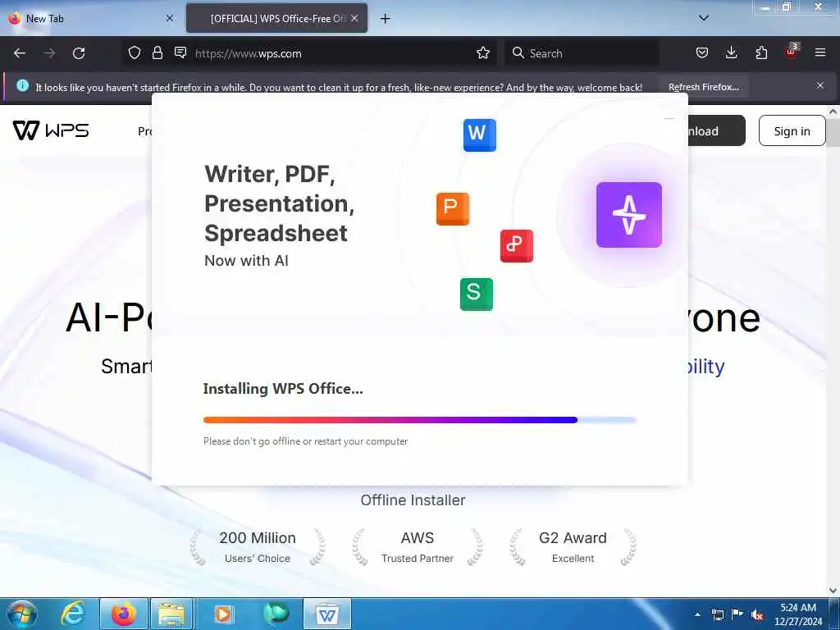Open the Firefox hamburger application menu

click(820, 53)
